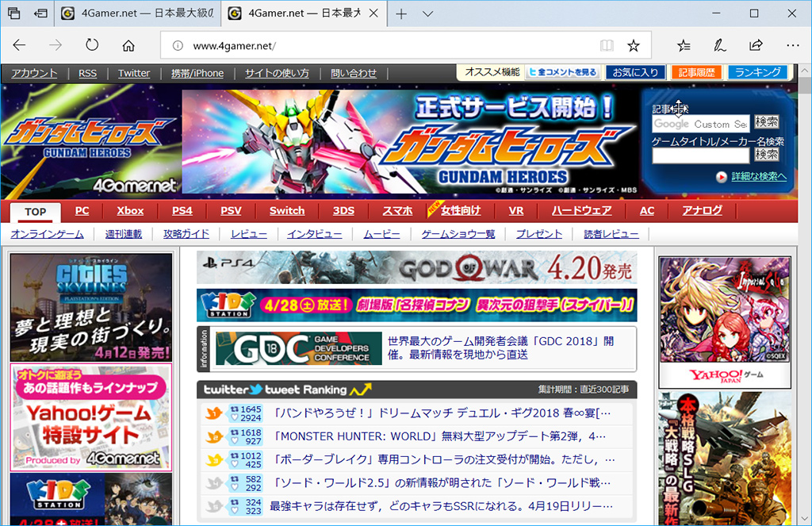This screenshot has width=812, height=526.
Task: Click 検索 button beside title/maker field
Action: click(767, 155)
